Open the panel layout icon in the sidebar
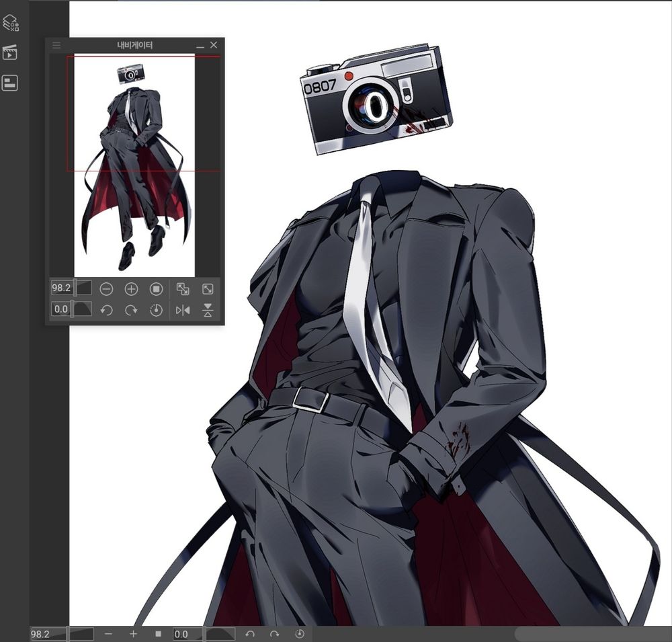This screenshot has height=642, width=672. click(x=10, y=82)
